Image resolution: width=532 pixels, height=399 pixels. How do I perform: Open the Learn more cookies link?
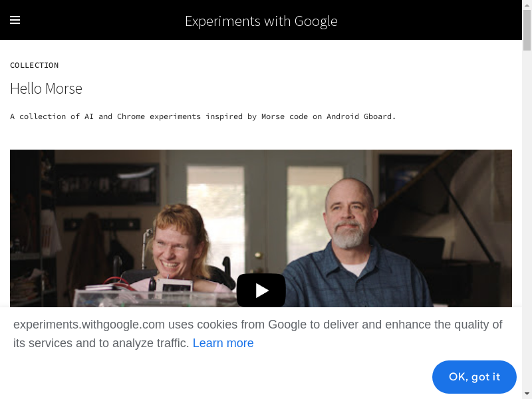tap(223, 343)
